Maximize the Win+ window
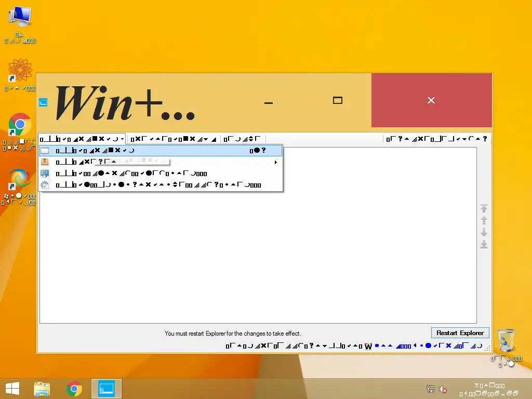The height and width of the screenshot is (399, 532). [x=338, y=100]
